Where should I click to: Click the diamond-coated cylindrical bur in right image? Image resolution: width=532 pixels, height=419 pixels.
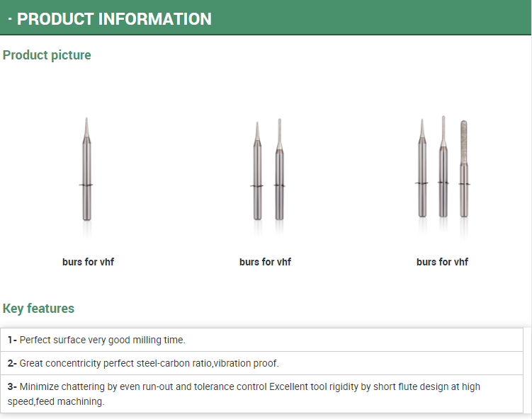click(x=464, y=168)
